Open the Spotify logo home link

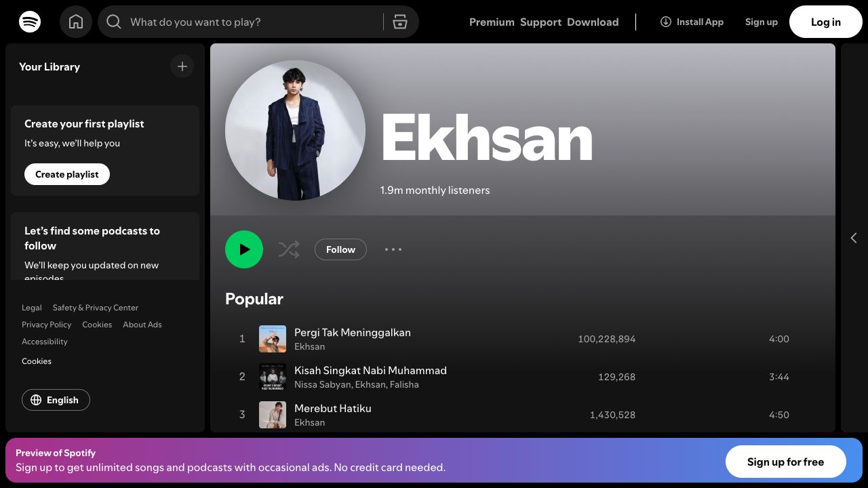(x=30, y=22)
